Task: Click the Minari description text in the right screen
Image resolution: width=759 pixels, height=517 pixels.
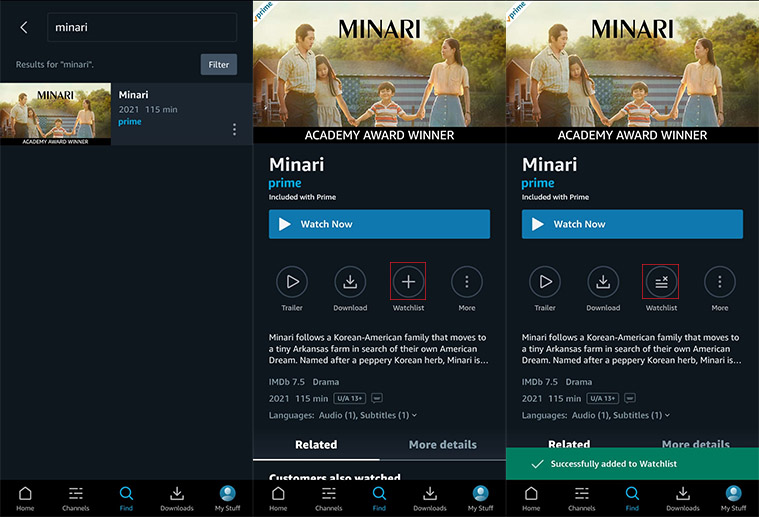Action: [631, 349]
